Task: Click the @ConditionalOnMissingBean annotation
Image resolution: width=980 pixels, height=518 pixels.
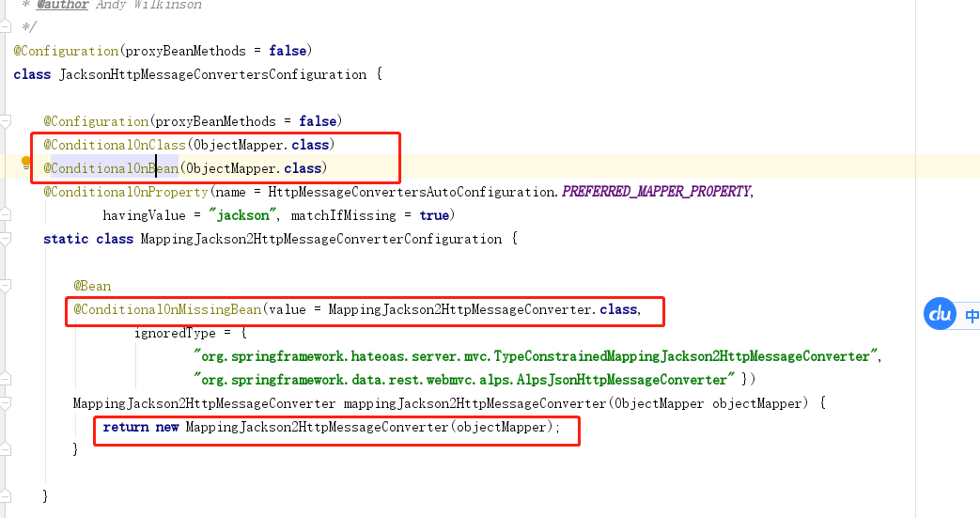Action: [167, 309]
